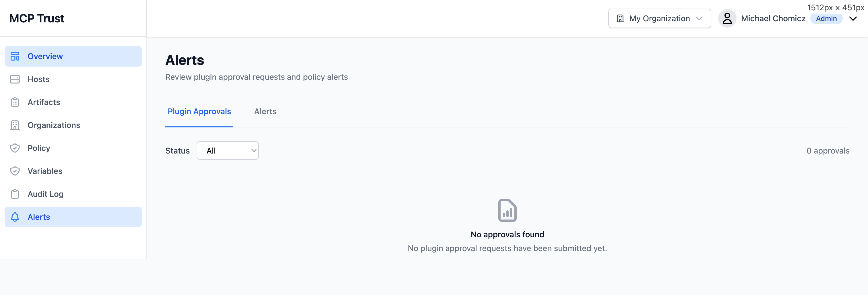Click the MCP Trust logo text
868x295 pixels.
37,18
